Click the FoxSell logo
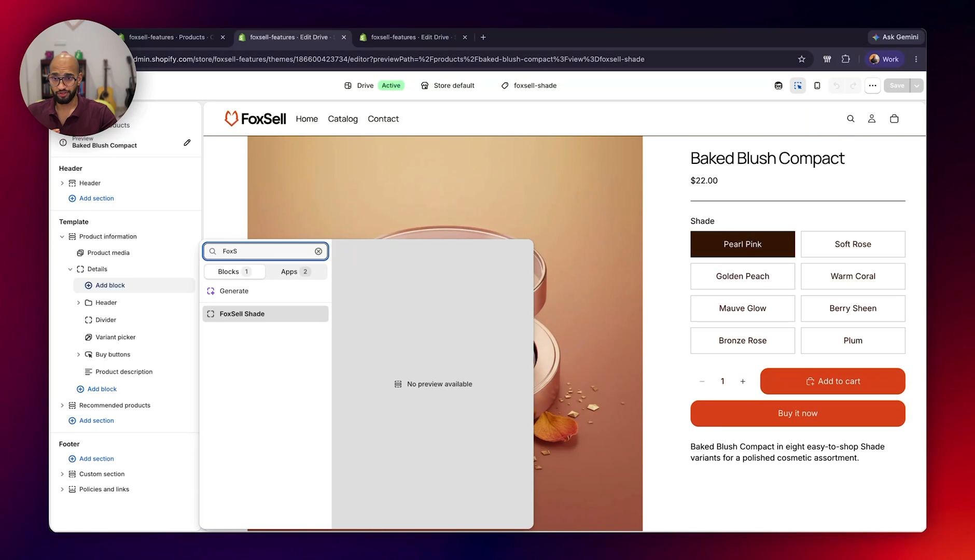Image resolution: width=975 pixels, height=560 pixels. [255, 119]
